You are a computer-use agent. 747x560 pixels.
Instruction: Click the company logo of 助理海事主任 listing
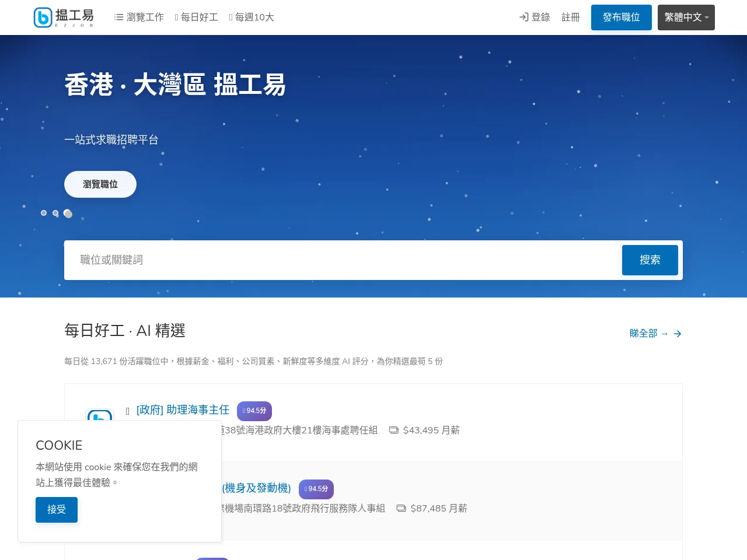99,415
